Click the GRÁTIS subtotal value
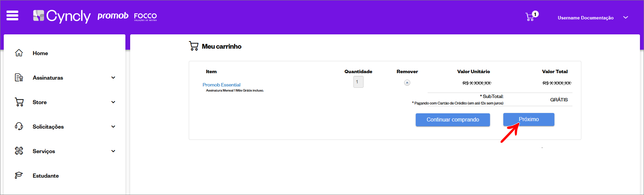 559,100
